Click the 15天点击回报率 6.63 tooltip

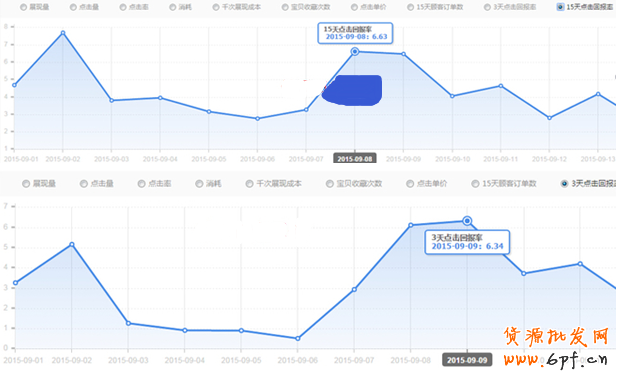(355, 33)
